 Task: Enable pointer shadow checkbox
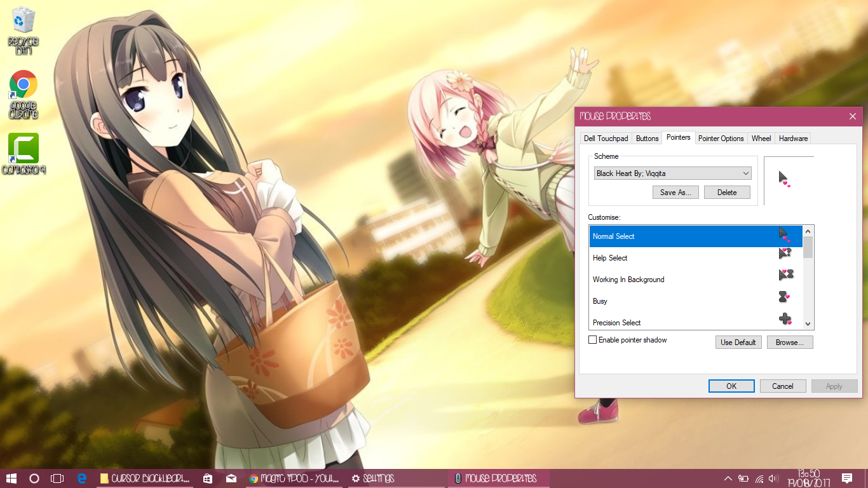tap(593, 340)
